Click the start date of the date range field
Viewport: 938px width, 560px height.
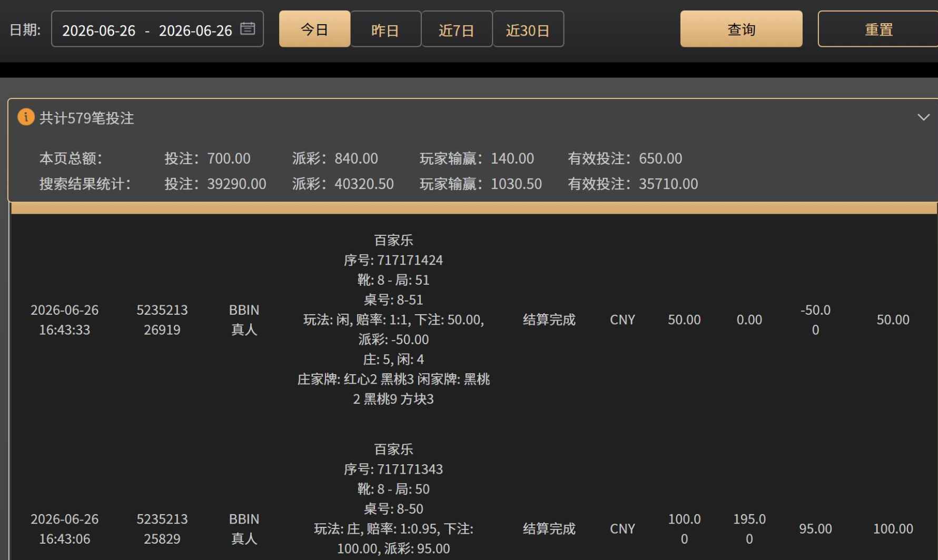coord(98,31)
